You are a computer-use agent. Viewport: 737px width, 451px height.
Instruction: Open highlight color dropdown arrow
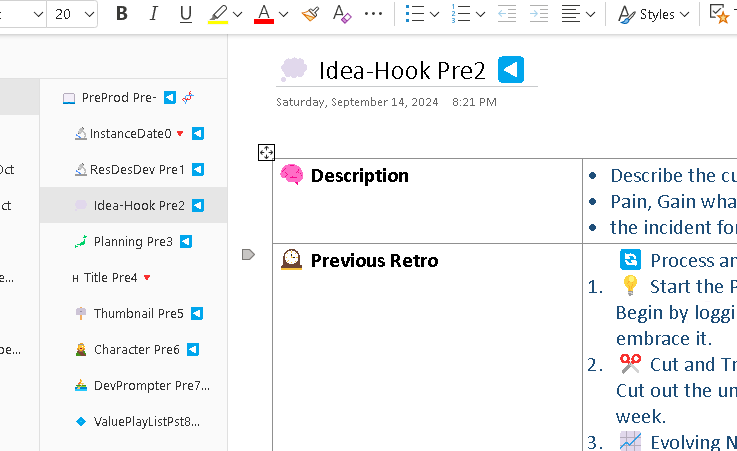coord(237,15)
